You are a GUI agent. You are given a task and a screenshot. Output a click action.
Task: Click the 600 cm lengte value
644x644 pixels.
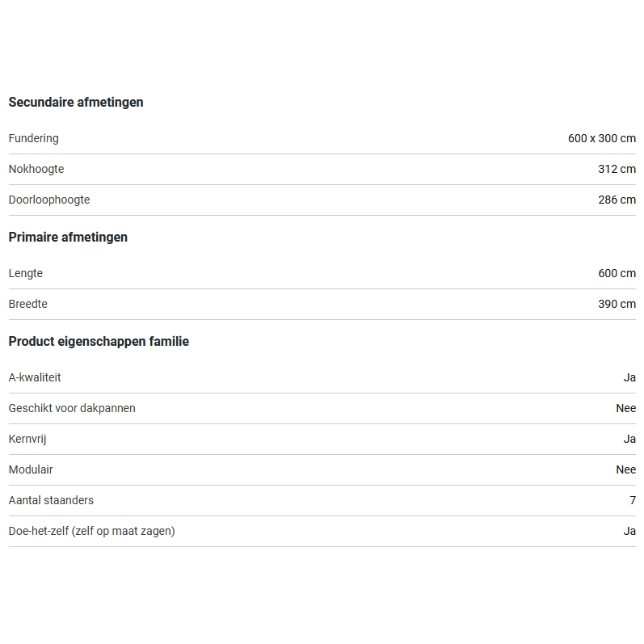point(617,273)
